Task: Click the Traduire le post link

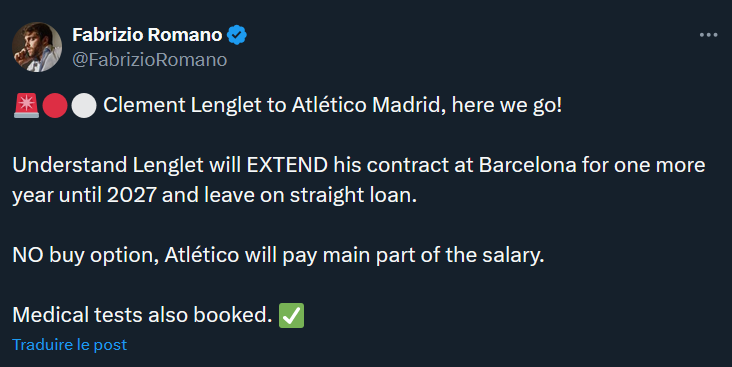Action: coord(70,345)
